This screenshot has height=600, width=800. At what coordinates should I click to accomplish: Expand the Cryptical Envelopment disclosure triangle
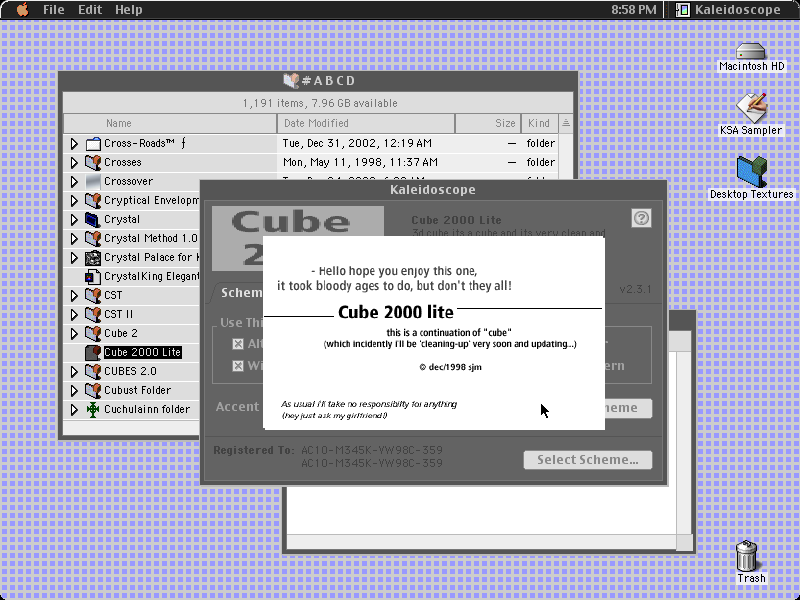(x=74, y=201)
